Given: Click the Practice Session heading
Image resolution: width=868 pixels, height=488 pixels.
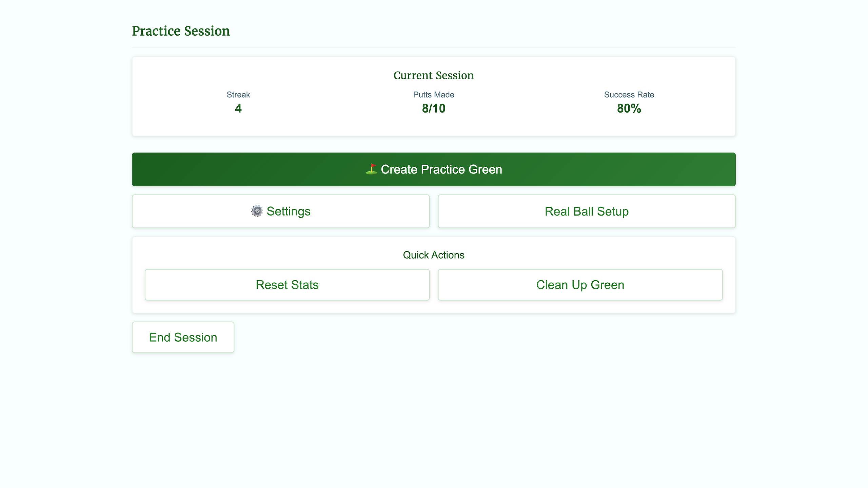Looking at the screenshot, I should click(181, 31).
